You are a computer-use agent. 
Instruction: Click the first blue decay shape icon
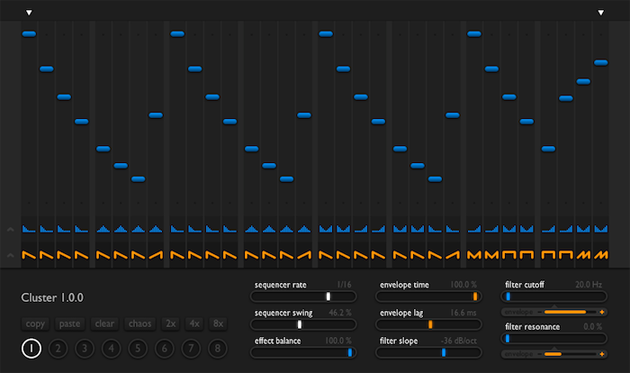[29, 229]
